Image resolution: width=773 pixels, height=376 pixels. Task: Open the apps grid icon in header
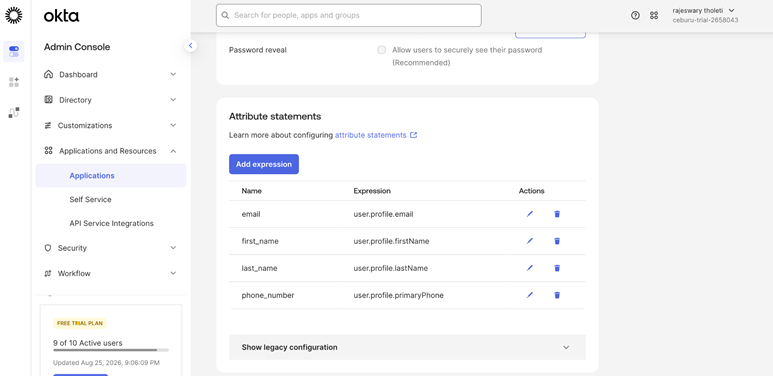pos(654,15)
